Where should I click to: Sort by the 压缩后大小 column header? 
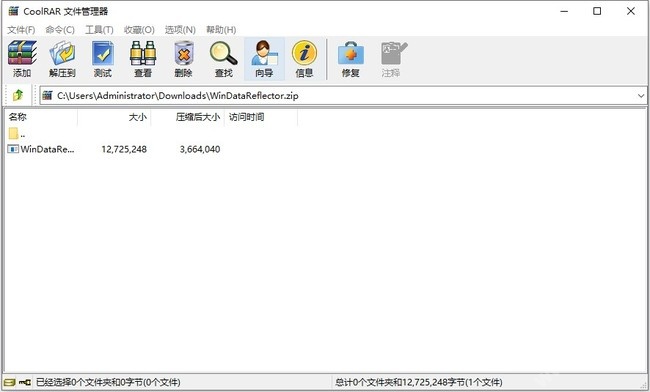(x=187, y=117)
